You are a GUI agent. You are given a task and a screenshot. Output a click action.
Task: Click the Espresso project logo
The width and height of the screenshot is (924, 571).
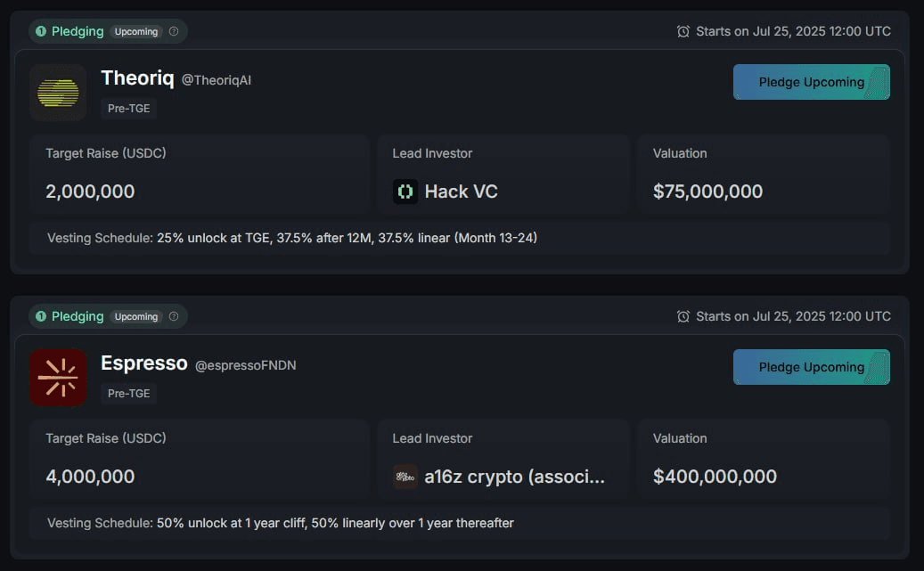58,378
